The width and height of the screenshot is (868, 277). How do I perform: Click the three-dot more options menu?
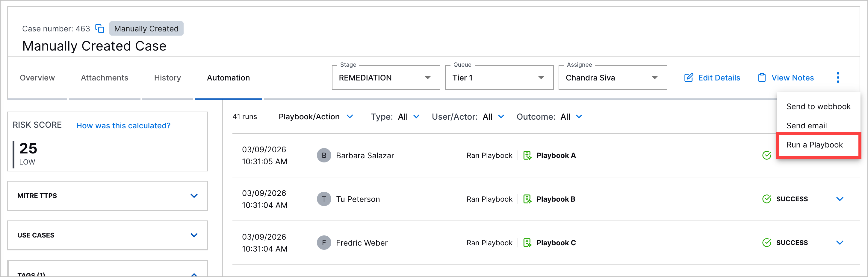coord(838,77)
